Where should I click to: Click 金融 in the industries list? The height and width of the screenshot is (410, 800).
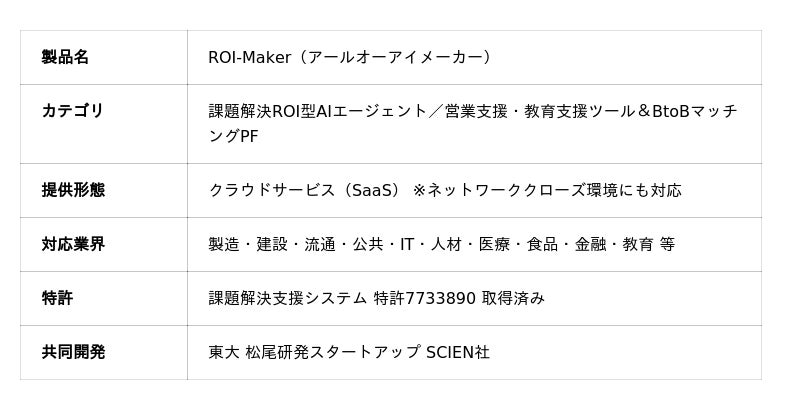point(589,244)
